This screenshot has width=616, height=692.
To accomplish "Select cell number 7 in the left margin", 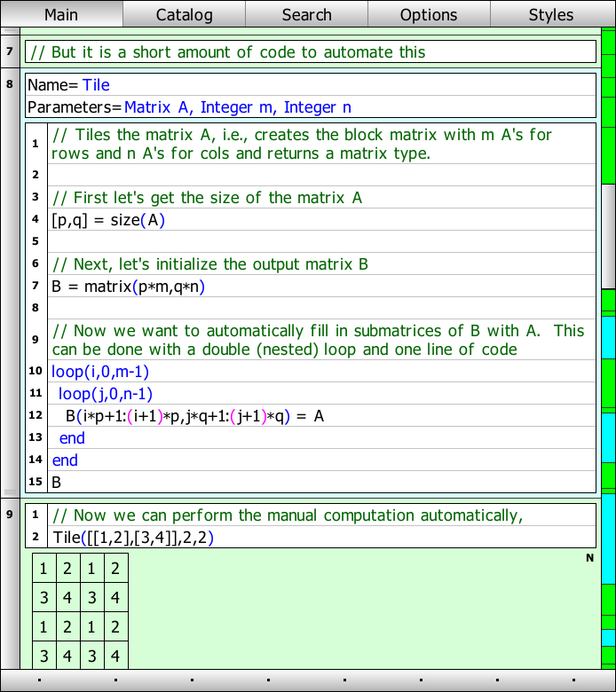I will (9, 52).
